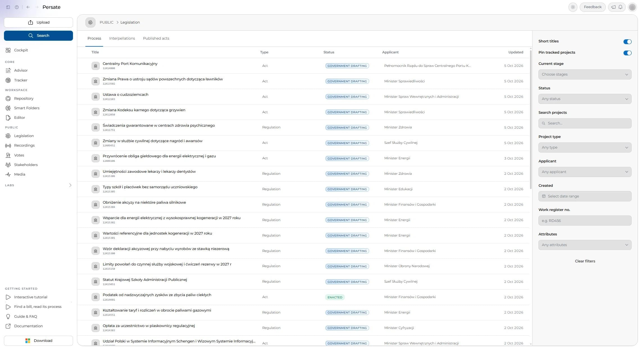Image resolution: width=644 pixels, height=352 pixels.
Task: Sort by the Title column header
Action: [x=95, y=52]
